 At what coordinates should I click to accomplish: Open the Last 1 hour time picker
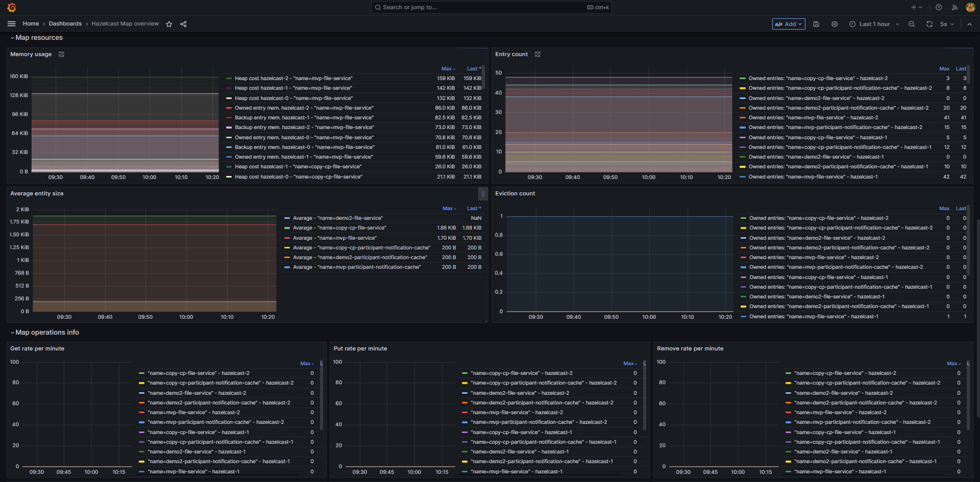(x=874, y=24)
